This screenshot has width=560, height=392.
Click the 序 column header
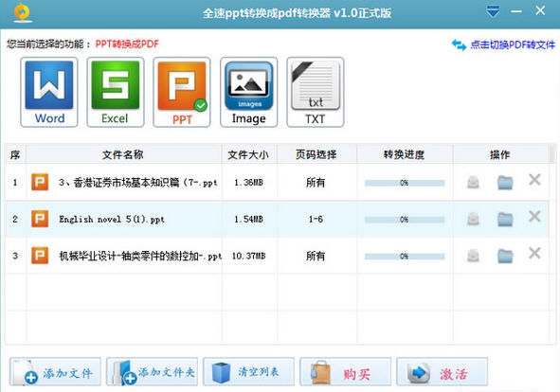pos(15,154)
